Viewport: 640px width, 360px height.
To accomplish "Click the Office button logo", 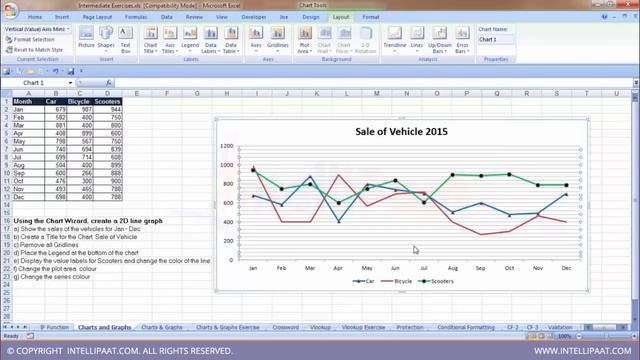I will coord(10,10).
